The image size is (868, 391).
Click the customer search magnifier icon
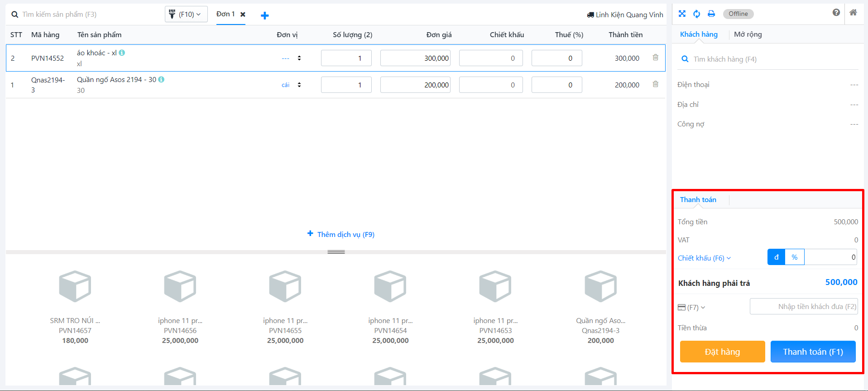685,59
